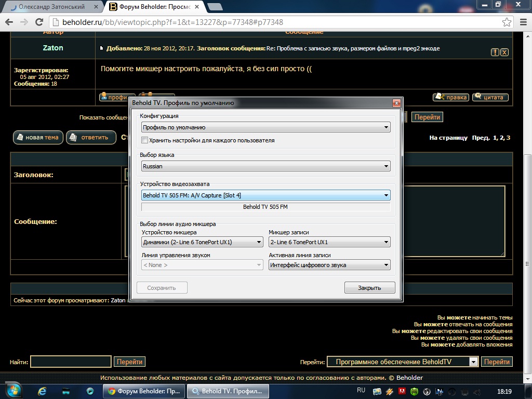
Task: Enable storing settings for each user
Action: coord(145,140)
